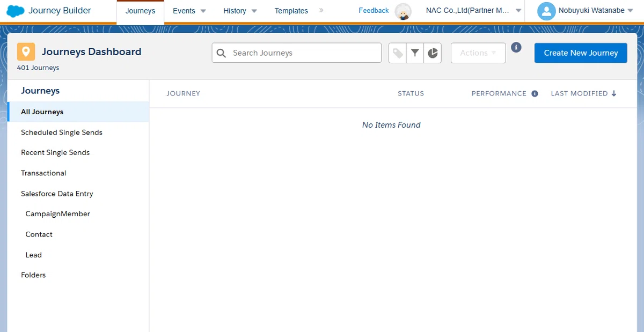Click the info icon next to Performance
Viewport: 644px width, 332px height.
[535, 93]
